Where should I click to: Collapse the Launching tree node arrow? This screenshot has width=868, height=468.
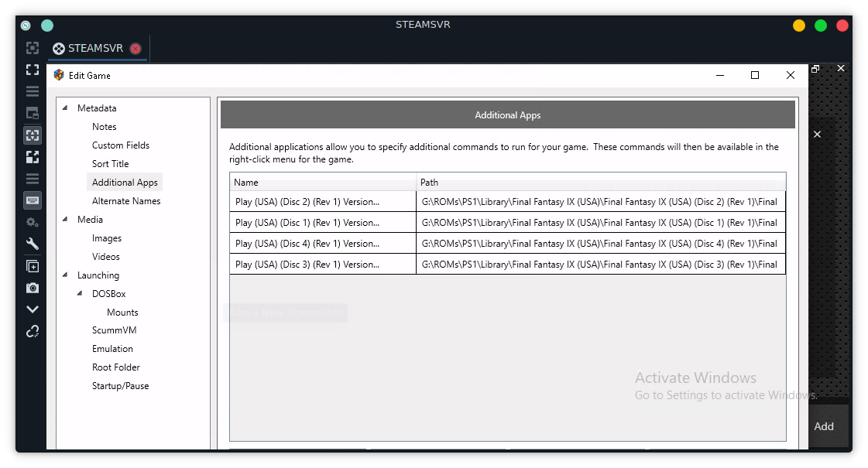tap(65, 275)
